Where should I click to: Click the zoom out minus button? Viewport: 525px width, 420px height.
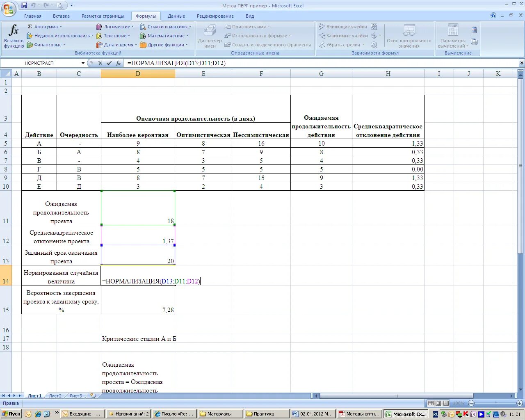pyautogui.click(x=471, y=404)
